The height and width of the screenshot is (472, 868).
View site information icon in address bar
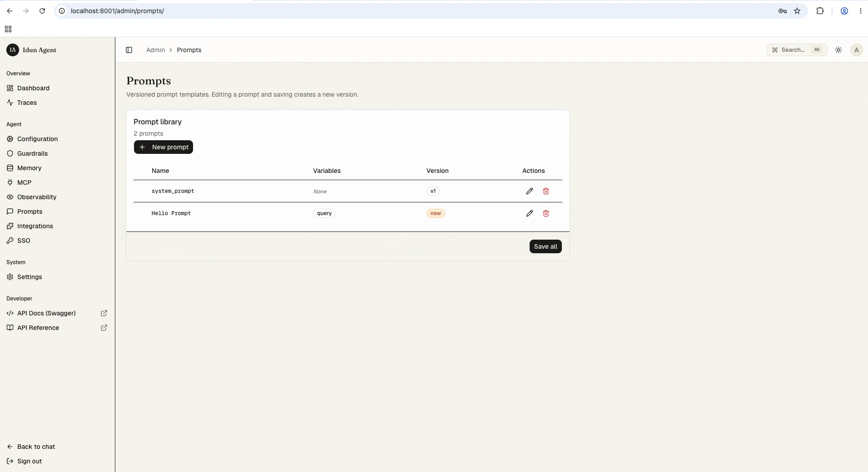[62, 11]
